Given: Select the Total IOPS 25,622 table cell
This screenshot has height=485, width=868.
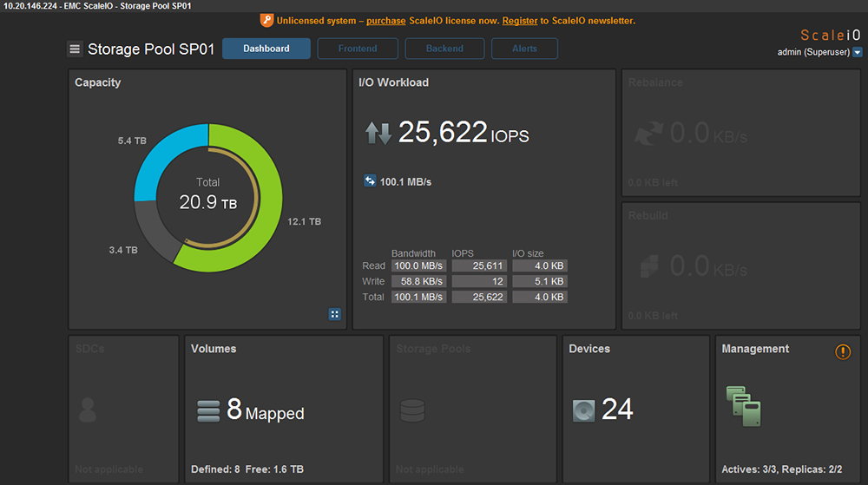Looking at the screenshot, I should coord(479,297).
